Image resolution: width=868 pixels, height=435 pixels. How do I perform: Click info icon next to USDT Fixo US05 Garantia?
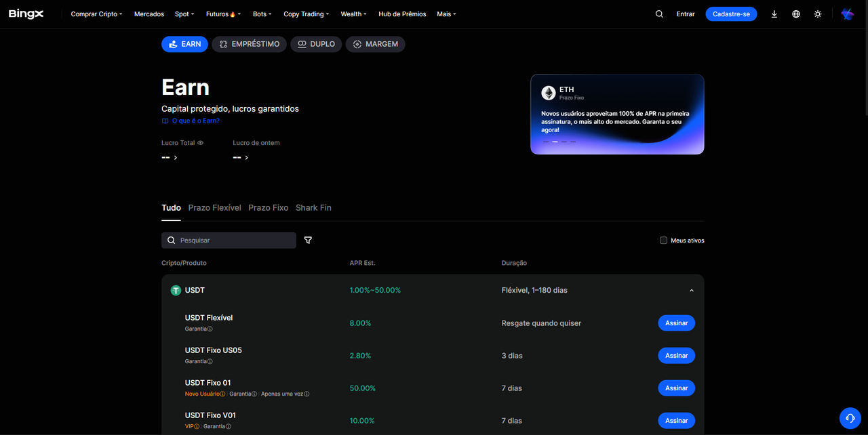pyautogui.click(x=210, y=361)
